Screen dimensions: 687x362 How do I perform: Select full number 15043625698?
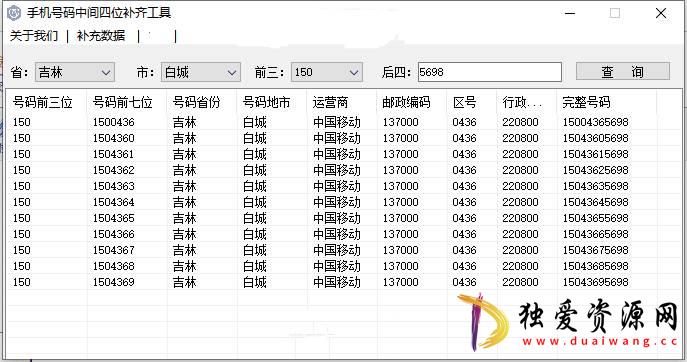[595, 170]
